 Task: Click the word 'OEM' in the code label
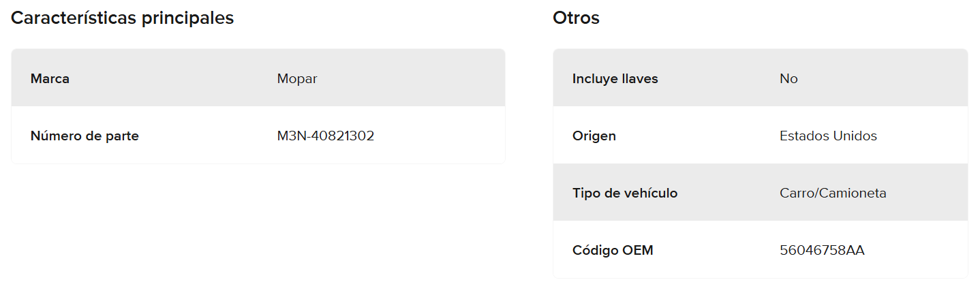pyautogui.click(x=638, y=251)
